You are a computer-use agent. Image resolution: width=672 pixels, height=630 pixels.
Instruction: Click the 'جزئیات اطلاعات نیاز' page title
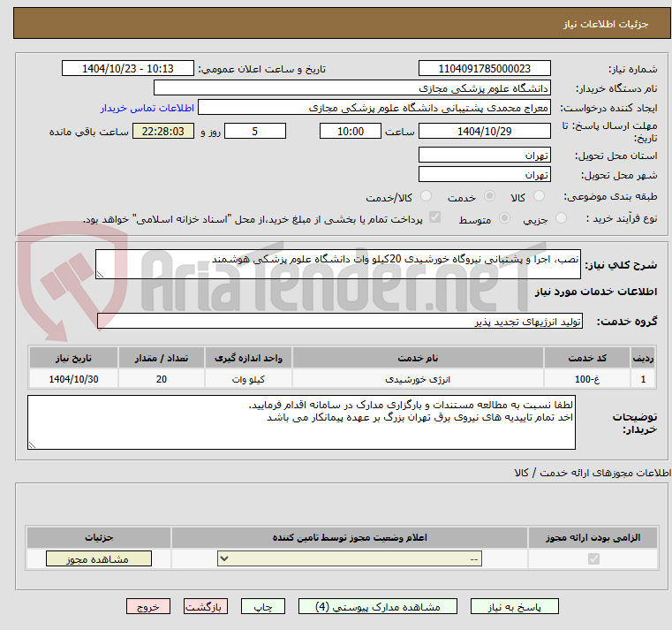coord(606,24)
